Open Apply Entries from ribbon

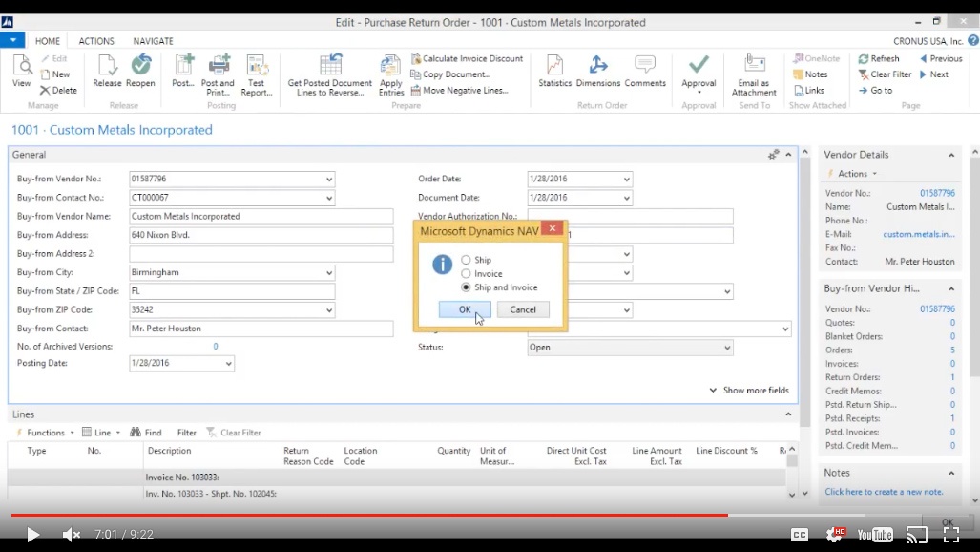click(x=391, y=75)
